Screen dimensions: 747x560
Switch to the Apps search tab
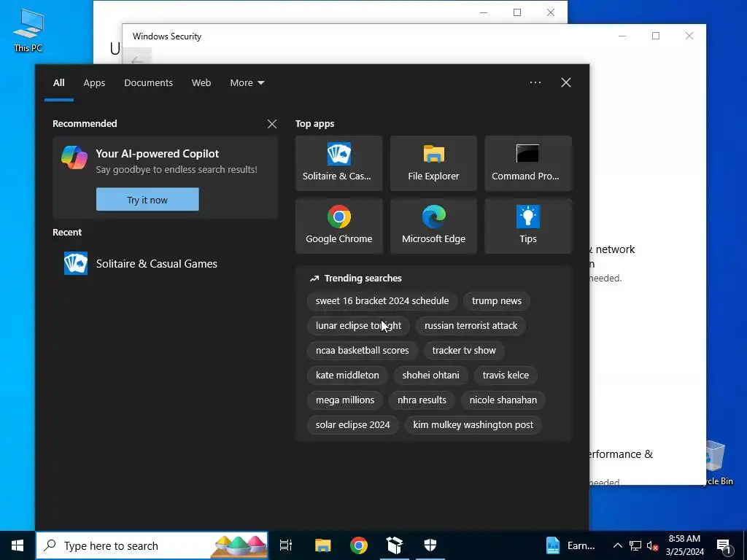click(94, 83)
